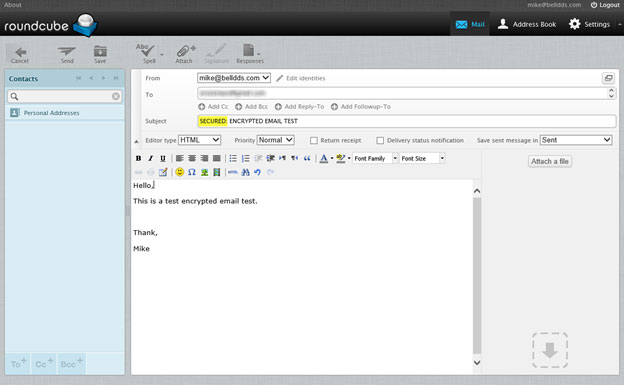624x385 pixels.
Task: Focus the contacts search field
Action: point(64,96)
